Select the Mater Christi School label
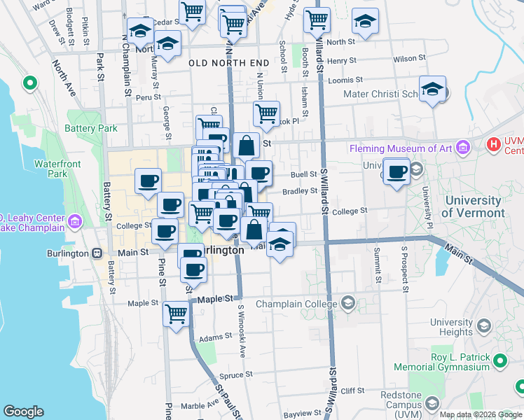 coord(380,94)
